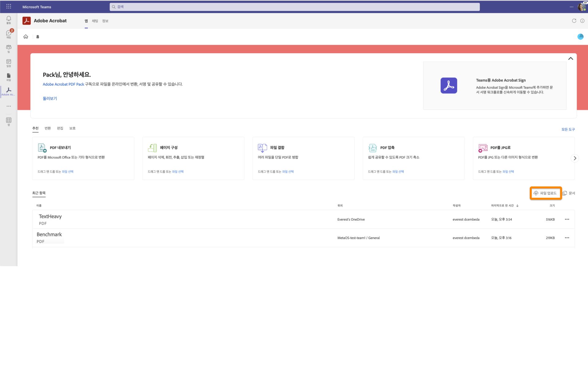
Task: Click the 둘러보기 link
Action: tap(50, 99)
